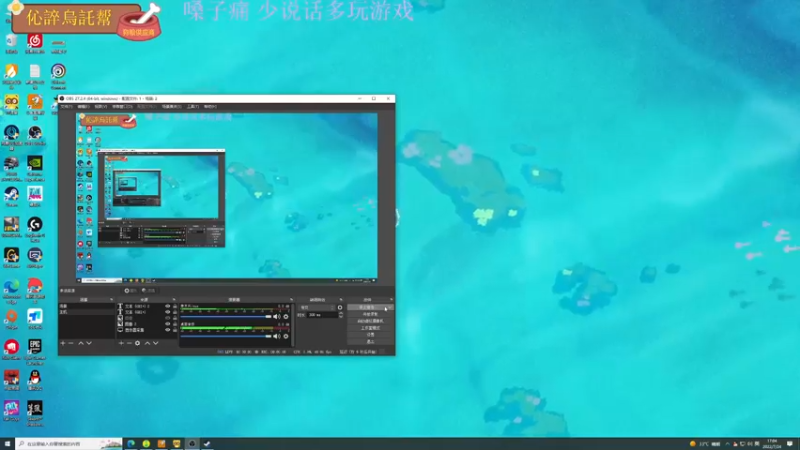
Task: Open the Filters button above Sources
Action: [148, 290]
